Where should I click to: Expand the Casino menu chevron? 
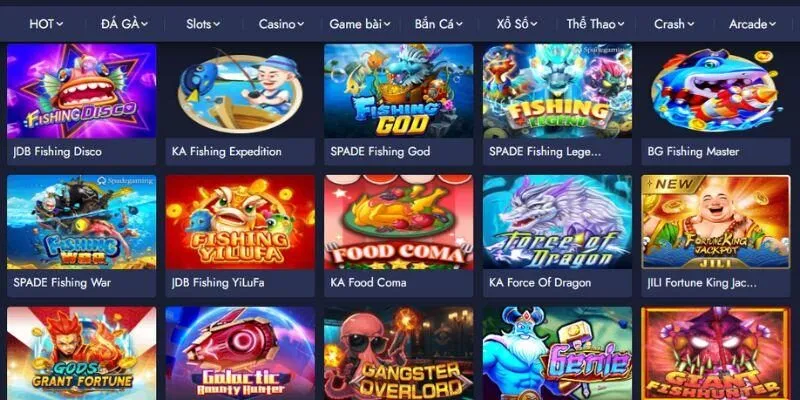[300, 24]
